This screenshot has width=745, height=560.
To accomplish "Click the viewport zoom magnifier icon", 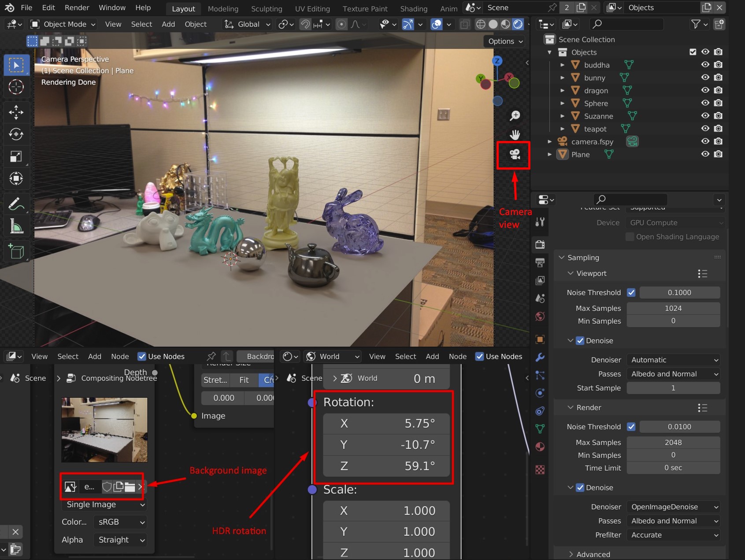I will pyautogui.click(x=515, y=116).
